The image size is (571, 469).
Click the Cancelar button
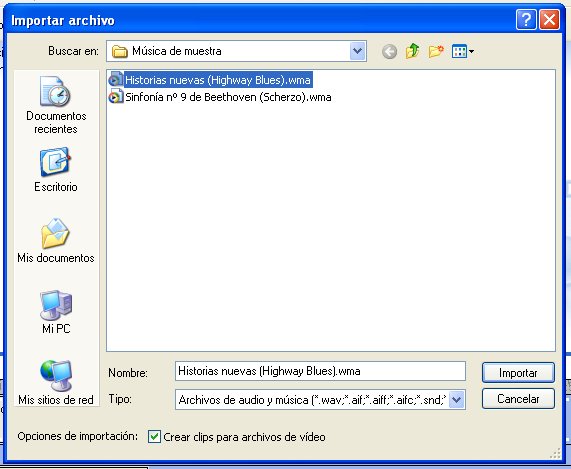coord(518,399)
